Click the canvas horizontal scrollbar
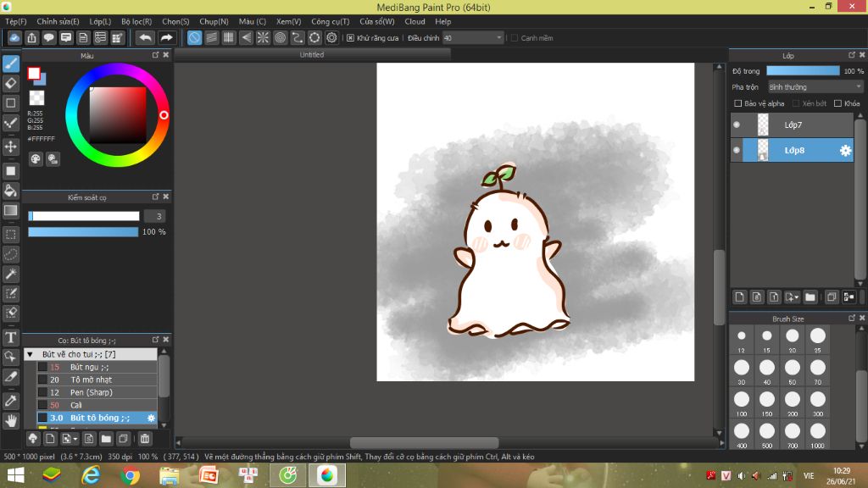The width and height of the screenshot is (868, 488). (x=425, y=442)
